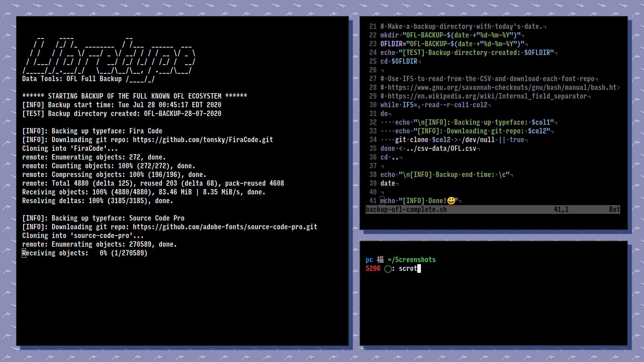Click the ~/Screenshots path in the prompt
The width and height of the screenshot is (644, 362).
pyautogui.click(x=412, y=259)
